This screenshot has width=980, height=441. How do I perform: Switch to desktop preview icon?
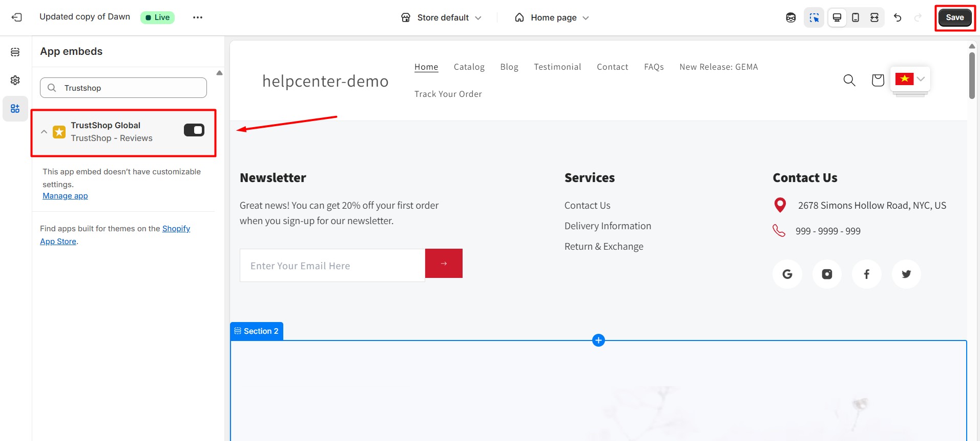pos(837,17)
